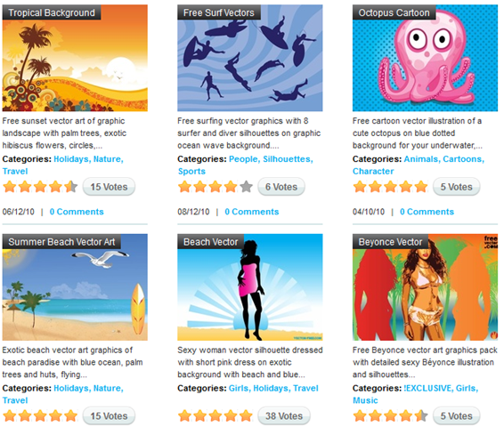Click the fifth star under Octopus Cartoon
Image resolution: width=504 pixels, height=427 pixels.
tap(421, 187)
